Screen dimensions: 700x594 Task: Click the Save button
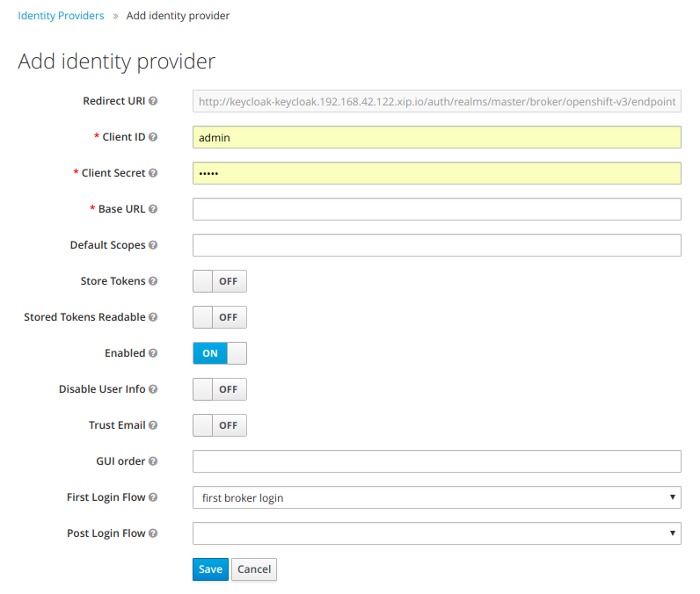[210, 569]
